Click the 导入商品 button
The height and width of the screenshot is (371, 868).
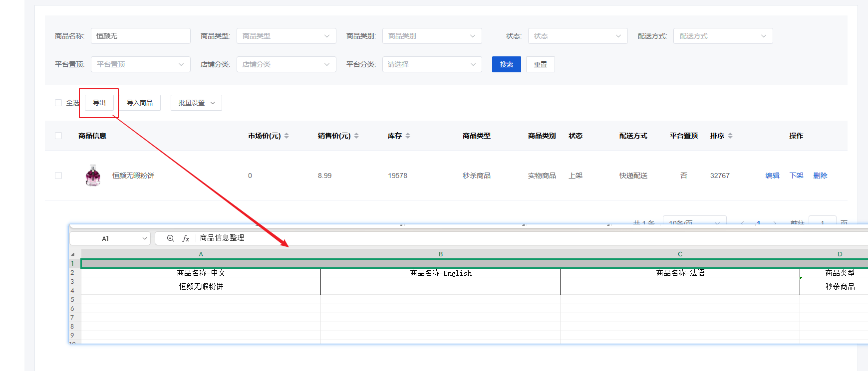140,103
